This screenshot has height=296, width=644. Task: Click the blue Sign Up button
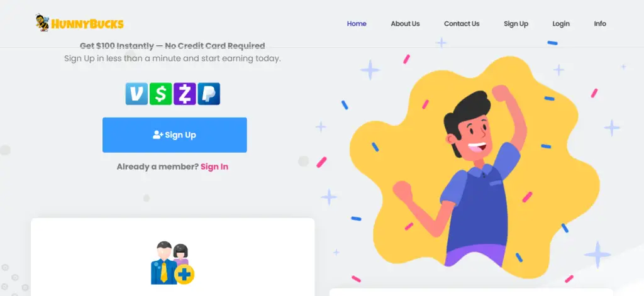(x=175, y=134)
